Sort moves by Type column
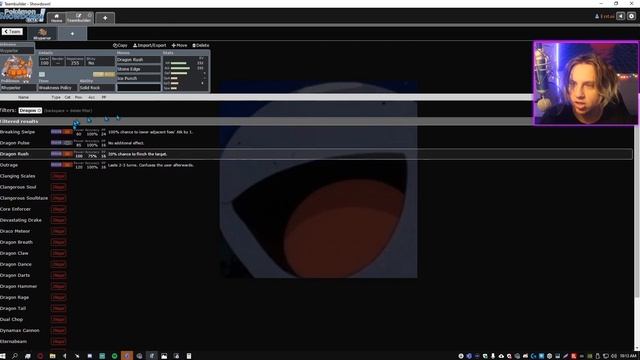640x360 pixels. pos(56,97)
